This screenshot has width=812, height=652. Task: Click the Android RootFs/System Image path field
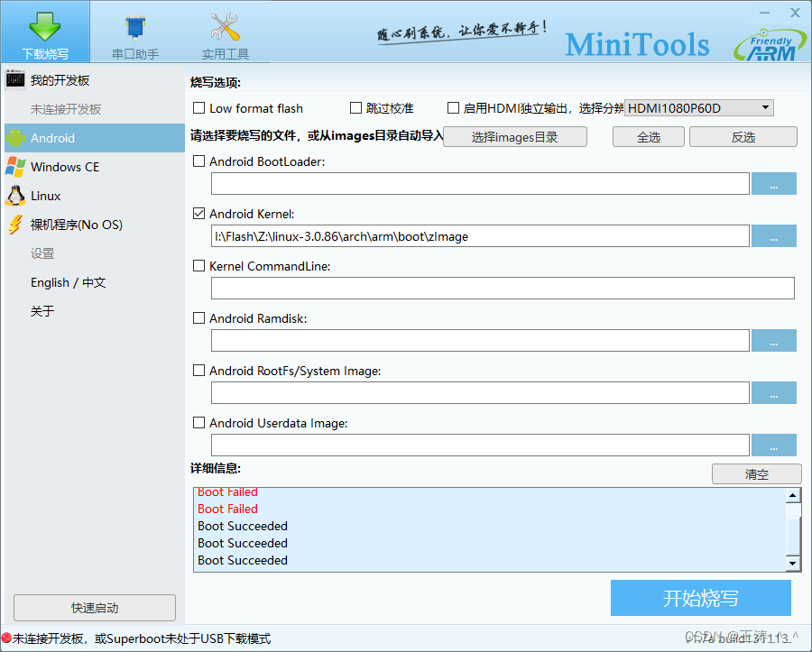click(x=480, y=393)
